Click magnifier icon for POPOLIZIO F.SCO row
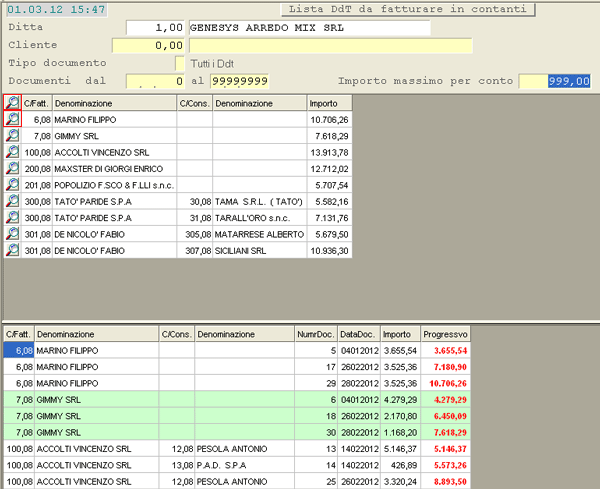The height and width of the screenshot is (489, 600). pos(12,184)
